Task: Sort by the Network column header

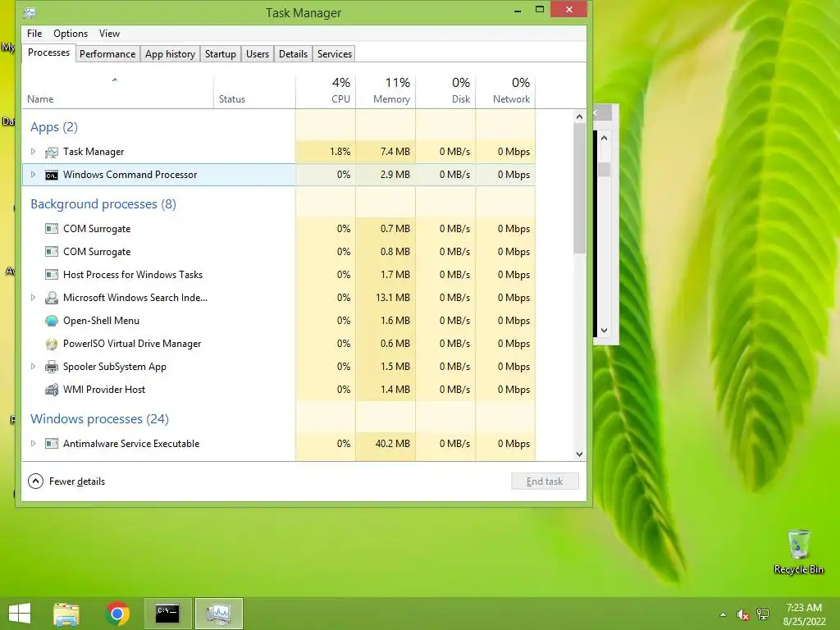Action: coord(505,91)
